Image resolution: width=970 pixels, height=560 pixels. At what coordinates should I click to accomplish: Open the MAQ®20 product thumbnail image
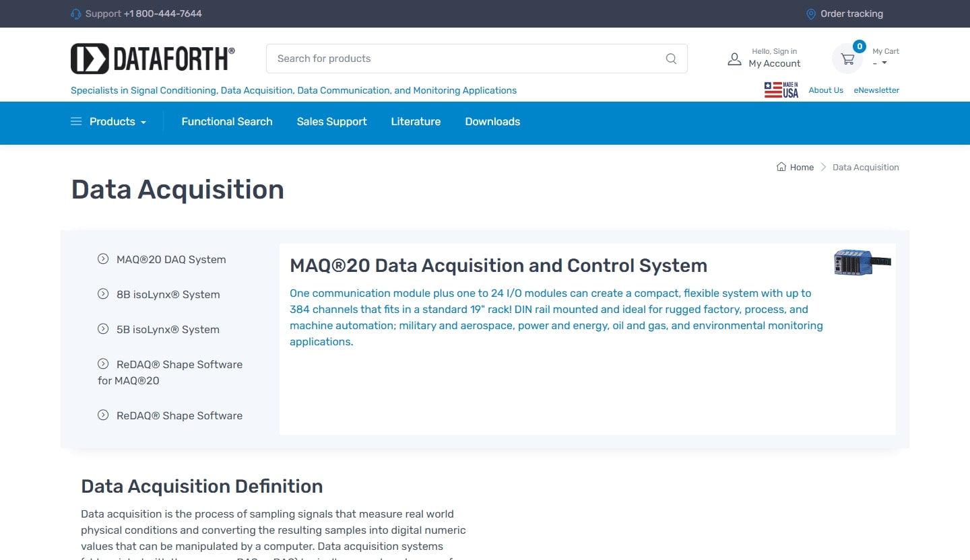point(862,262)
